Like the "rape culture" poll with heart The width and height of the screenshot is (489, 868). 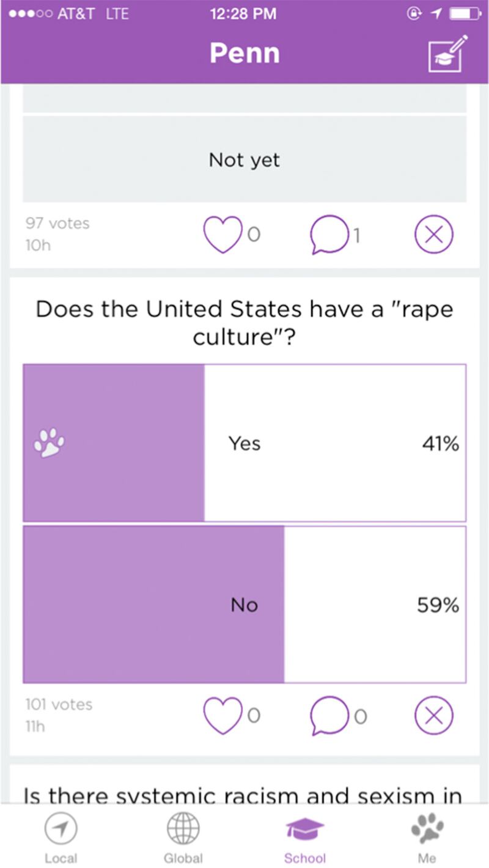click(222, 715)
